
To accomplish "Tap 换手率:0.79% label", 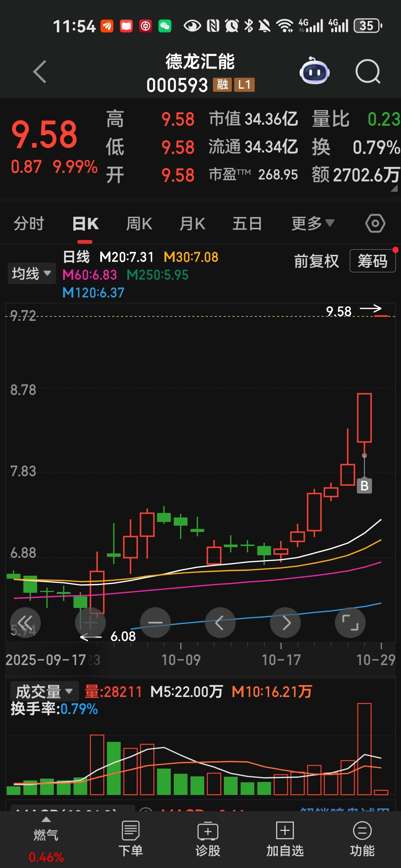I will 54,709.
